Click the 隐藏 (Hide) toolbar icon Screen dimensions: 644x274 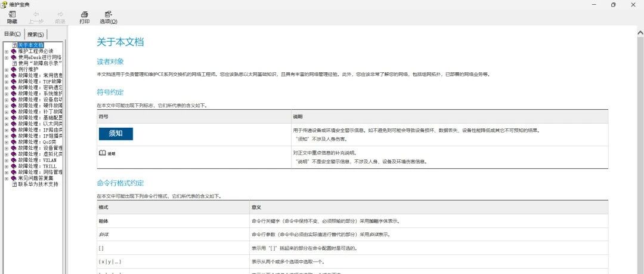12,14
